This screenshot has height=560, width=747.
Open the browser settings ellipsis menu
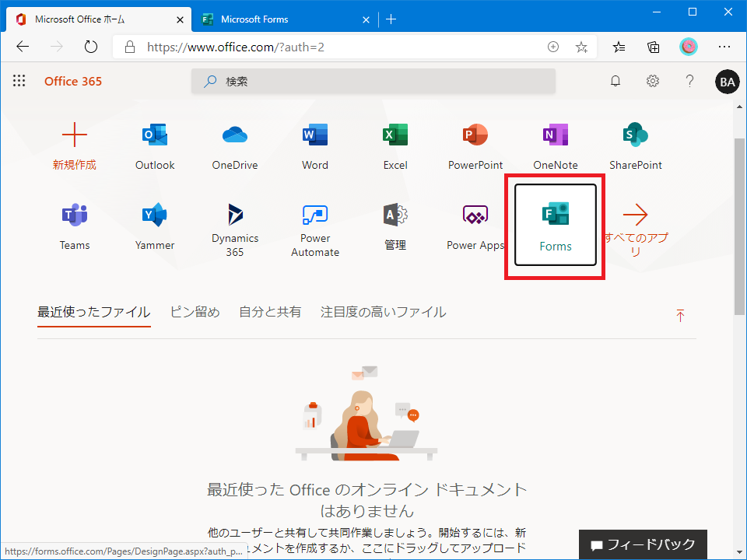coord(724,47)
